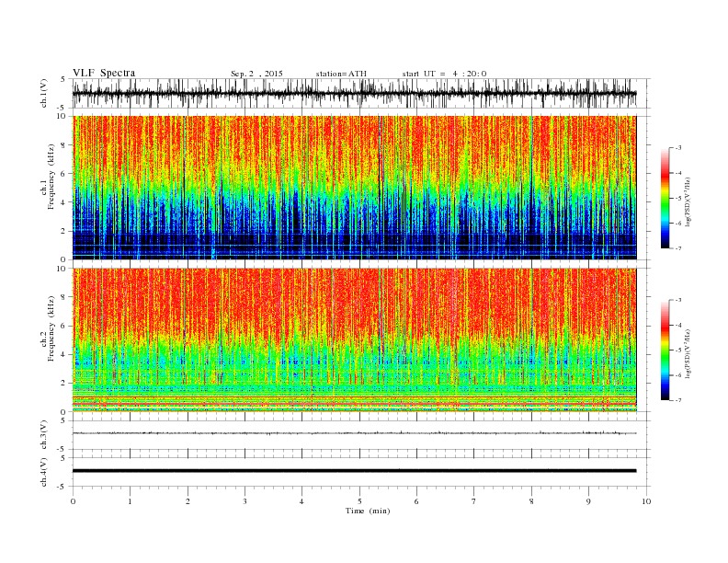Click the lower color scale bar beside ch.2 spectrogram
This screenshot has height=563, width=728.
point(665,350)
